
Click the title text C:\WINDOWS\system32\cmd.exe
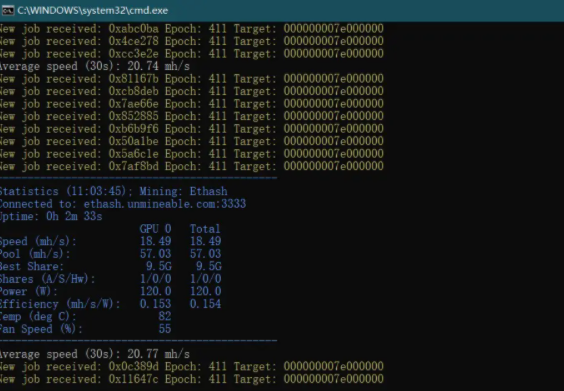tap(92, 10)
